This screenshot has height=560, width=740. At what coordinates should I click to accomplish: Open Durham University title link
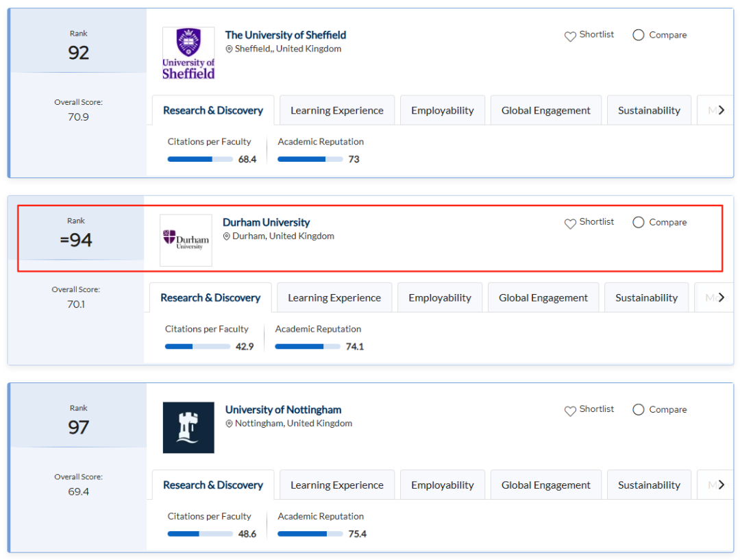click(x=266, y=222)
